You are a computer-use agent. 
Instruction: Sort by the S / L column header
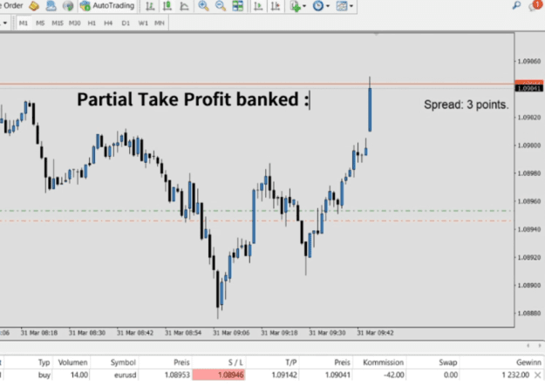[235, 362]
